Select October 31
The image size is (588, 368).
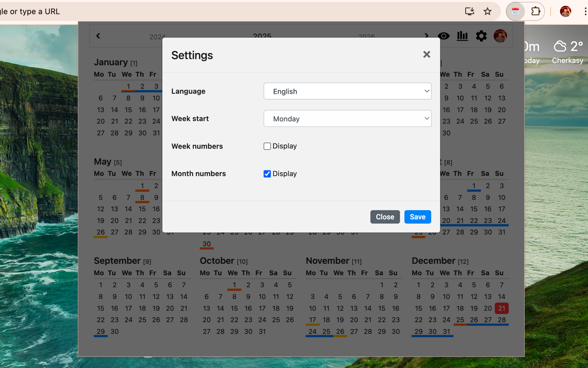pos(262,331)
